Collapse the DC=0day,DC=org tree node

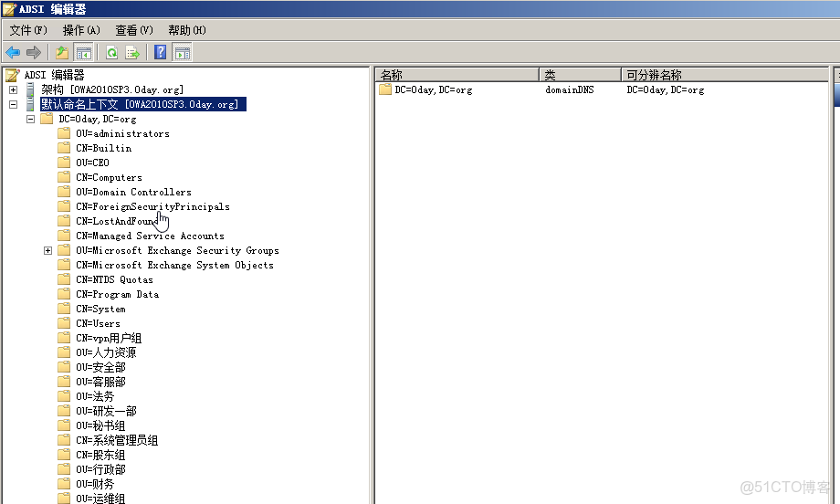click(30, 119)
